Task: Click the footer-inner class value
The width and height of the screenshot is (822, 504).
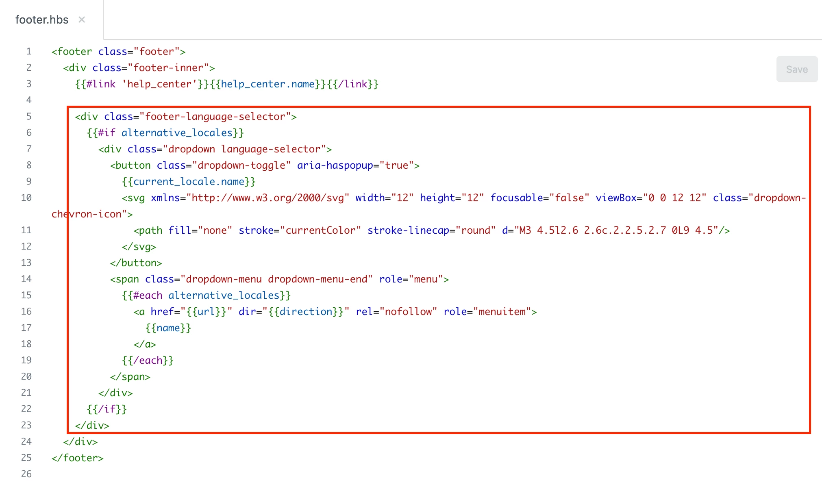Action: [168, 68]
